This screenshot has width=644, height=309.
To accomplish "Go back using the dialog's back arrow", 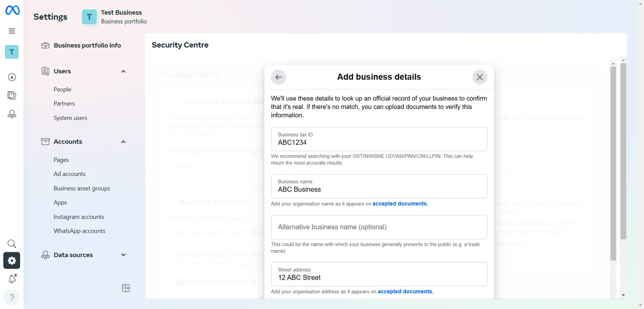I will click(279, 77).
